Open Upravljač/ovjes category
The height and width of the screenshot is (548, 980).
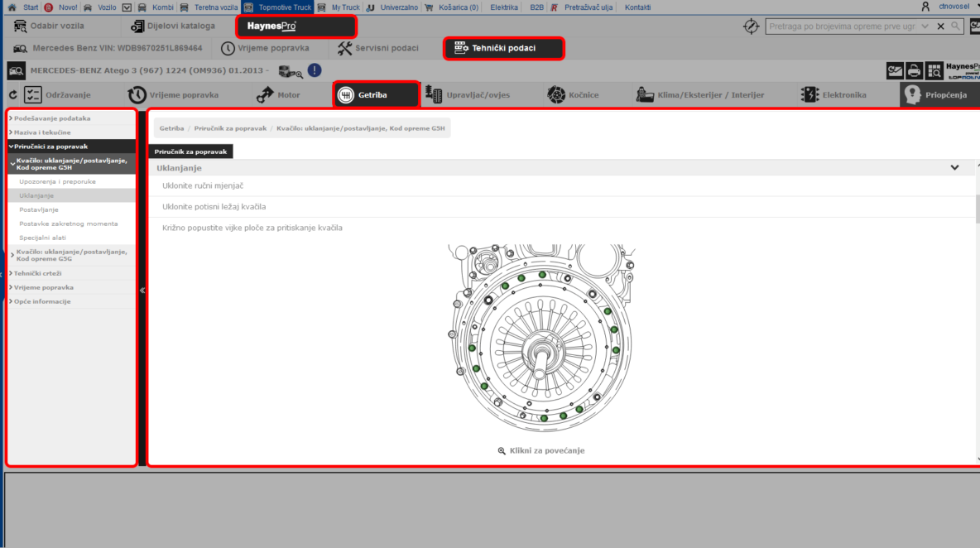[x=468, y=95]
